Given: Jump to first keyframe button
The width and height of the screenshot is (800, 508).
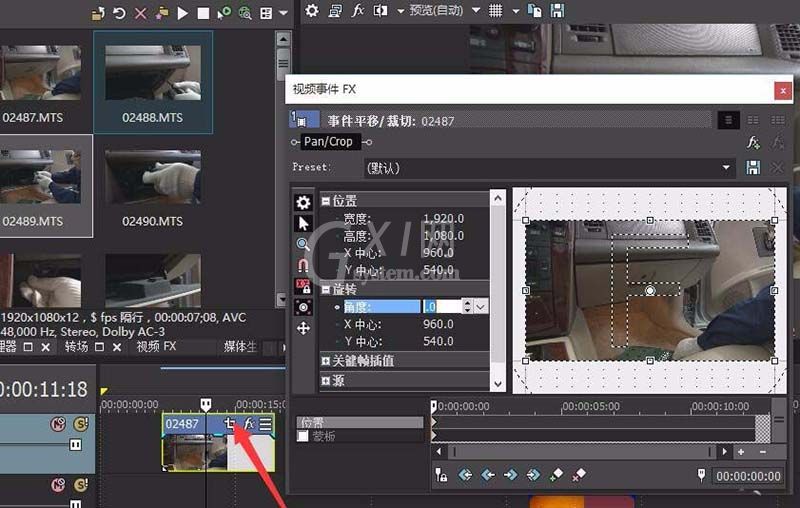Looking at the screenshot, I should 465,475.
